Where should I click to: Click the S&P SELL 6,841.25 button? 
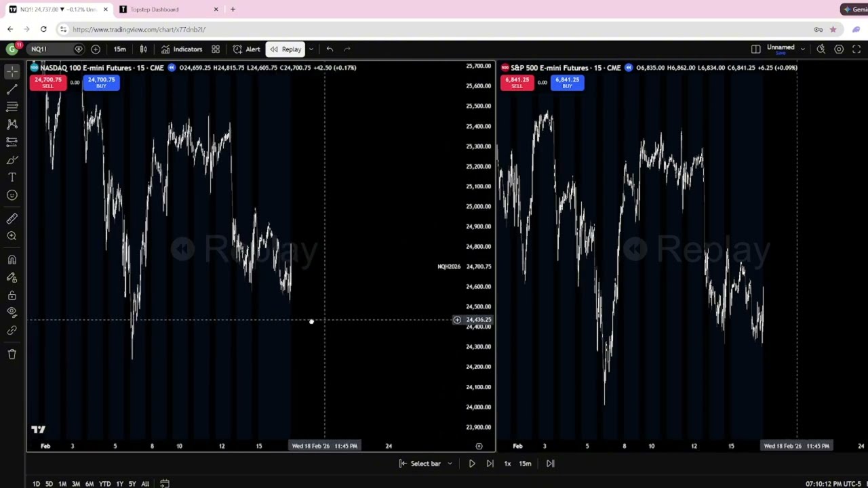point(517,82)
